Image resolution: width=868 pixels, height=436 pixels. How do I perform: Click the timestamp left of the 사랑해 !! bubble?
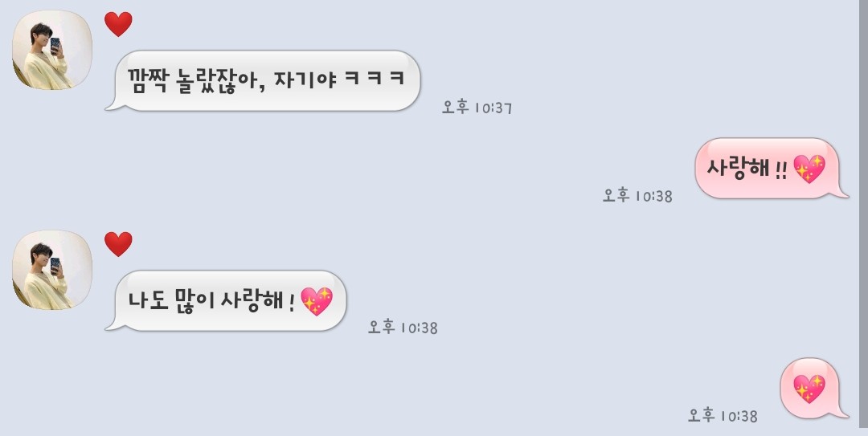637,195
